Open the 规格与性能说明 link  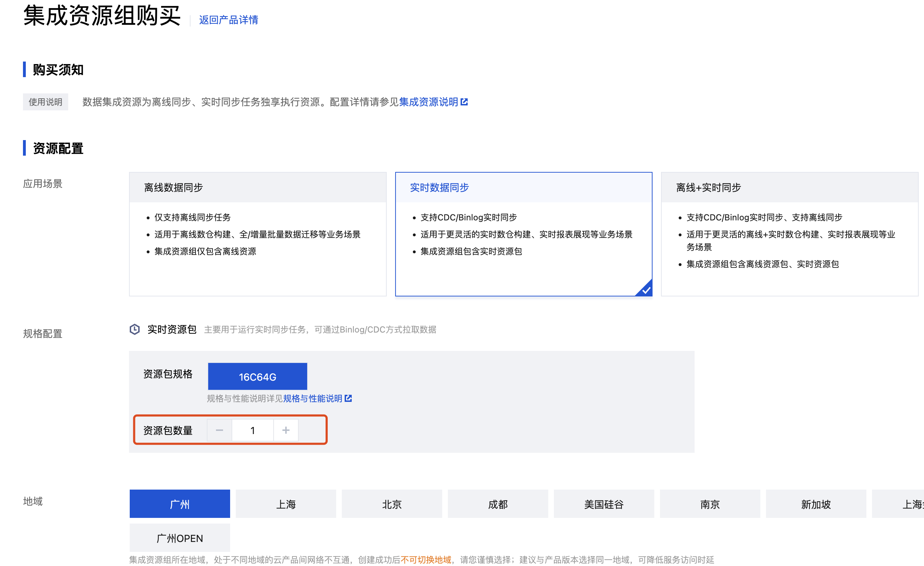[x=312, y=398]
